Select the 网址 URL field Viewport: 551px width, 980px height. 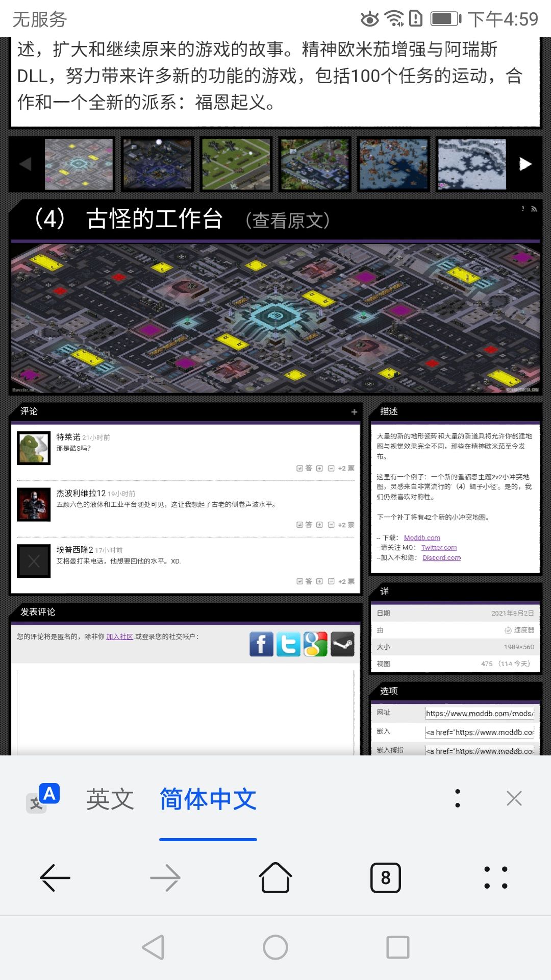pos(480,713)
